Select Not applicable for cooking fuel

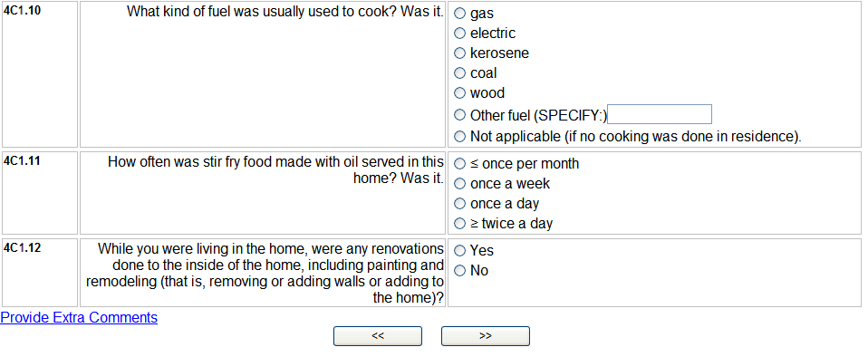click(x=459, y=136)
